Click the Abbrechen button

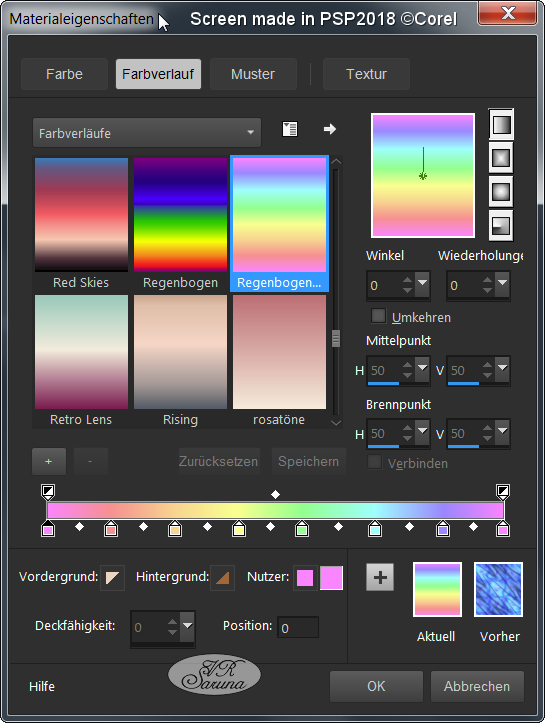[x=477, y=686]
